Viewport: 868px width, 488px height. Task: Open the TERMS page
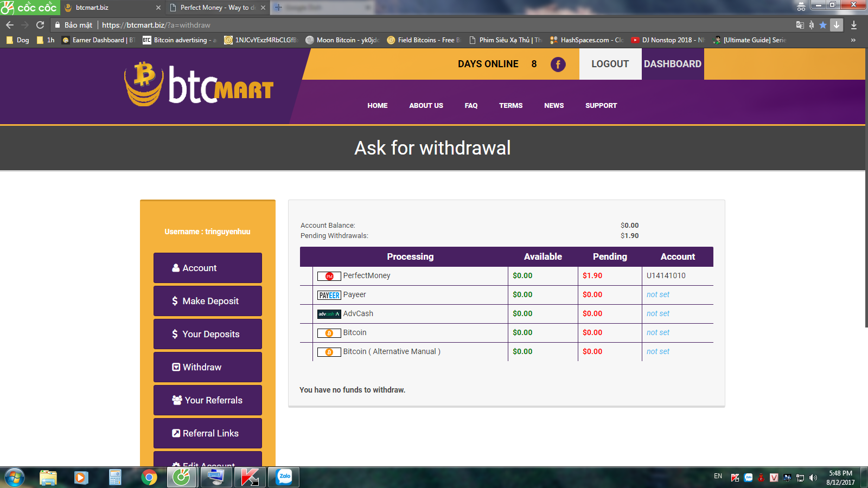point(511,106)
